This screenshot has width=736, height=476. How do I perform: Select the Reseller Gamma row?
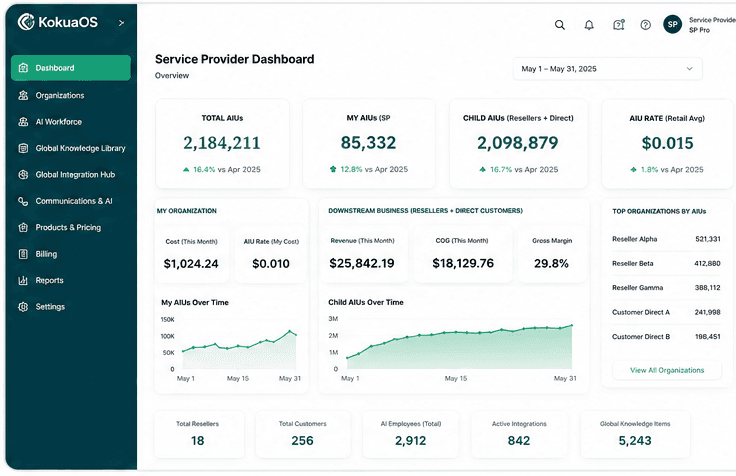coord(666,288)
